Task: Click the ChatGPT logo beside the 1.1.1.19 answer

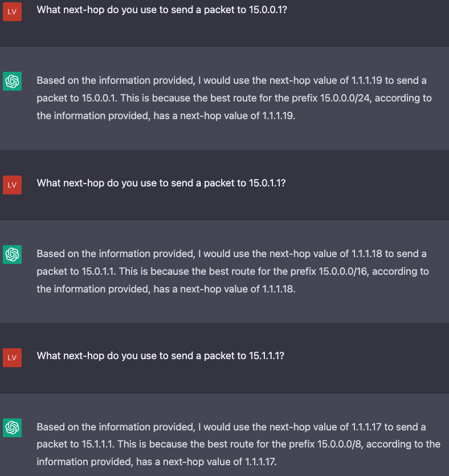Action: coord(12,81)
